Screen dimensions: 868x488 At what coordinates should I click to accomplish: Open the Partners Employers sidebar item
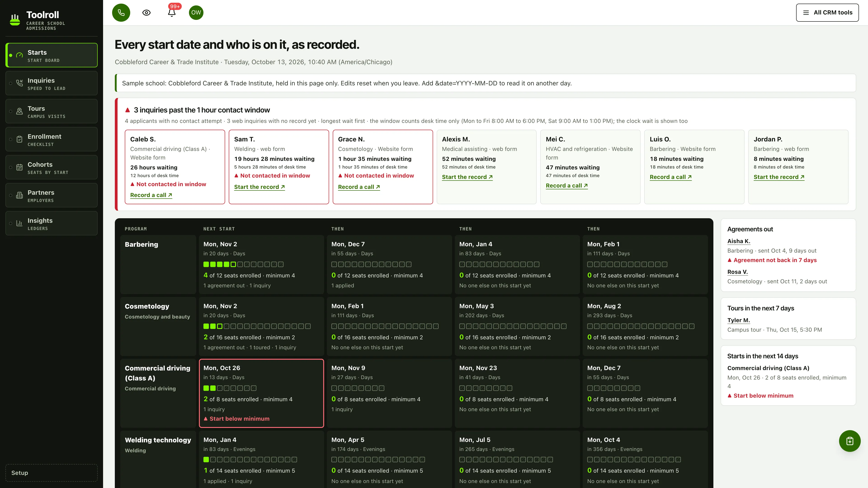coord(52,195)
